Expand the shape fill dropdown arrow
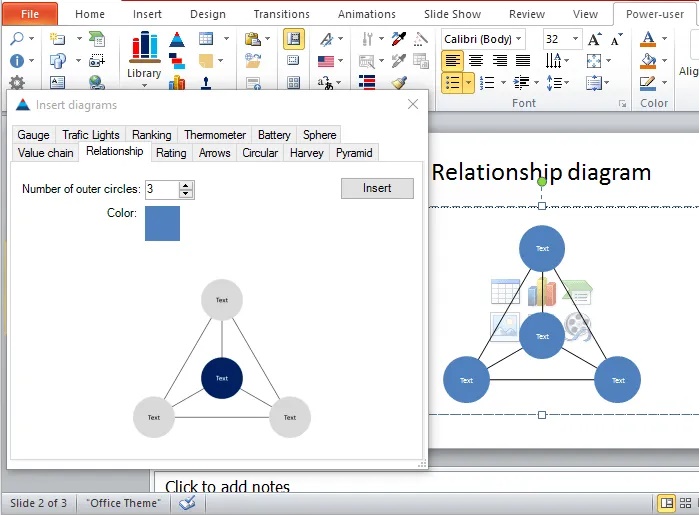 (664, 61)
